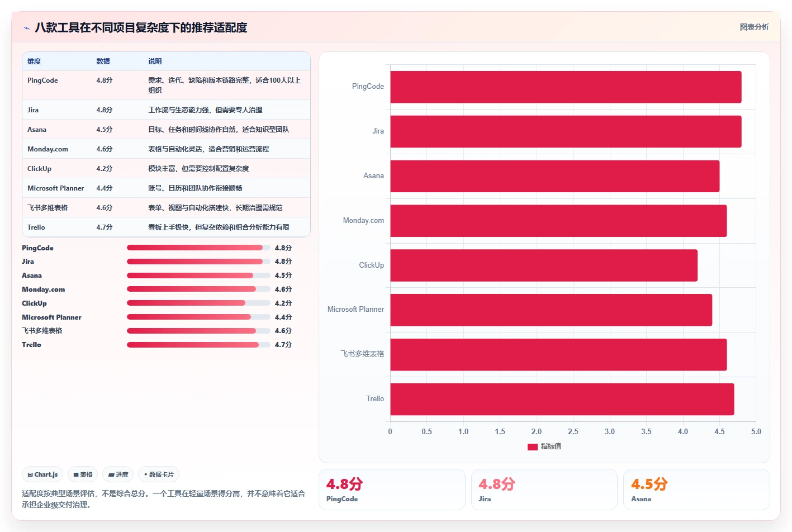Select the Chart.js tag
This screenshot has width=792, height=532.
coord(42,474)
